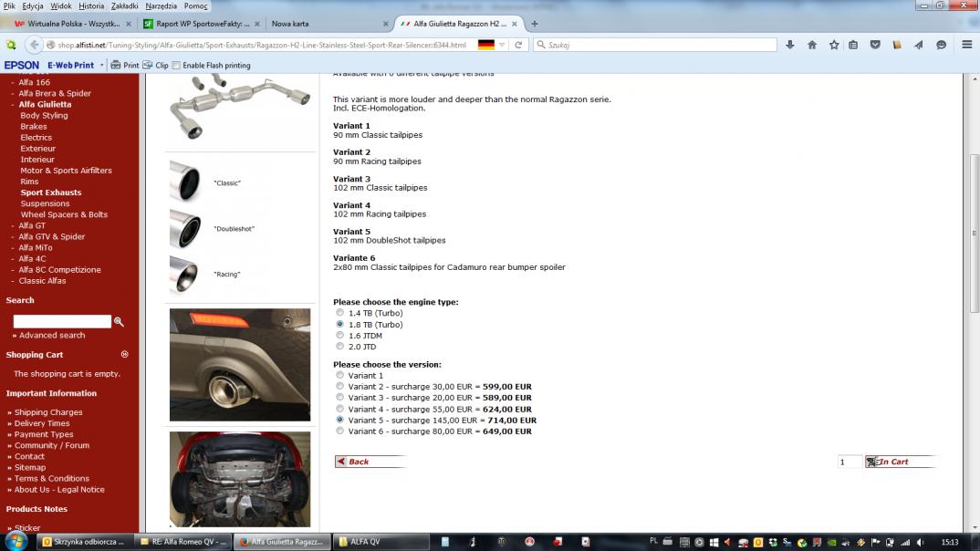Choose Variant 4 for 624,00 EUR
This screenshot has height=551, width=980.
point(340,409)
